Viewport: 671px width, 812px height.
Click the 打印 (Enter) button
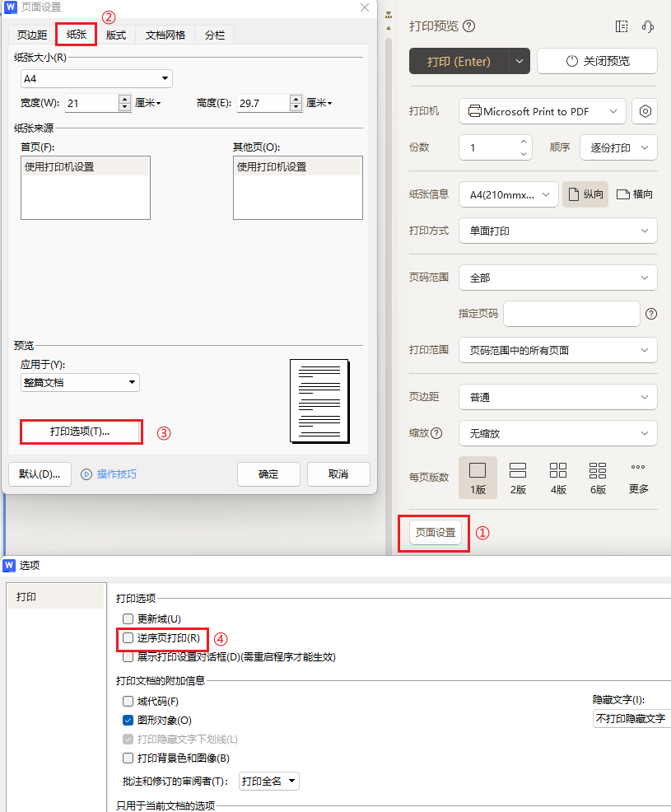point(459,61)
